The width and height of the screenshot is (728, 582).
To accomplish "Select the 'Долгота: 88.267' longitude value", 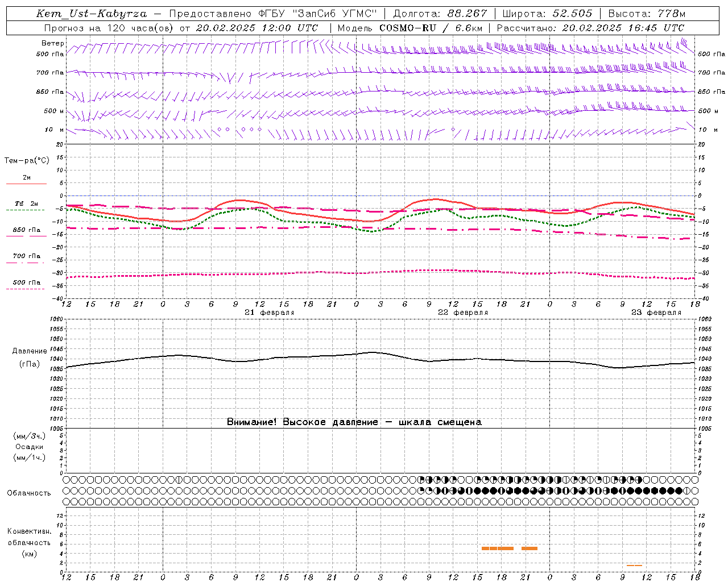I will pos(440,14).
